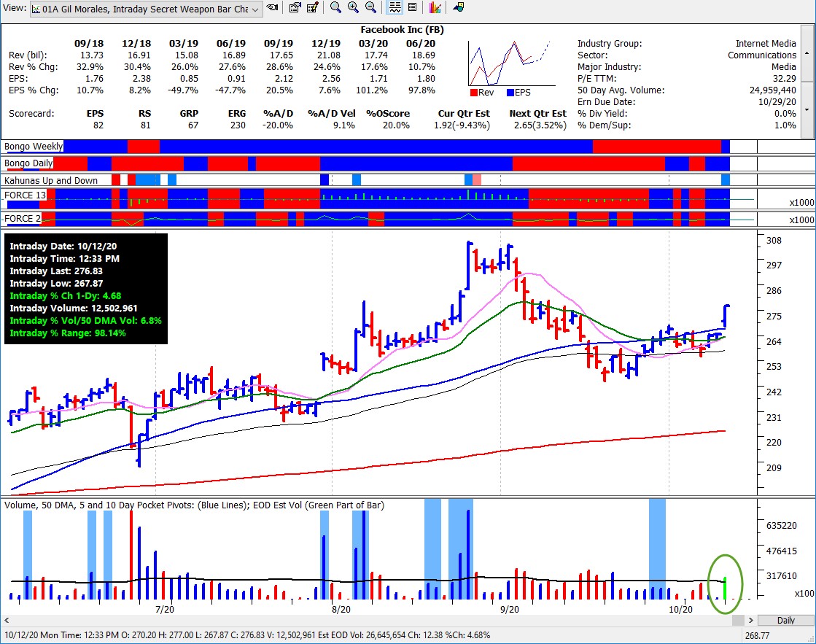Click the plain magnifier zoom icon

(335, 7)
